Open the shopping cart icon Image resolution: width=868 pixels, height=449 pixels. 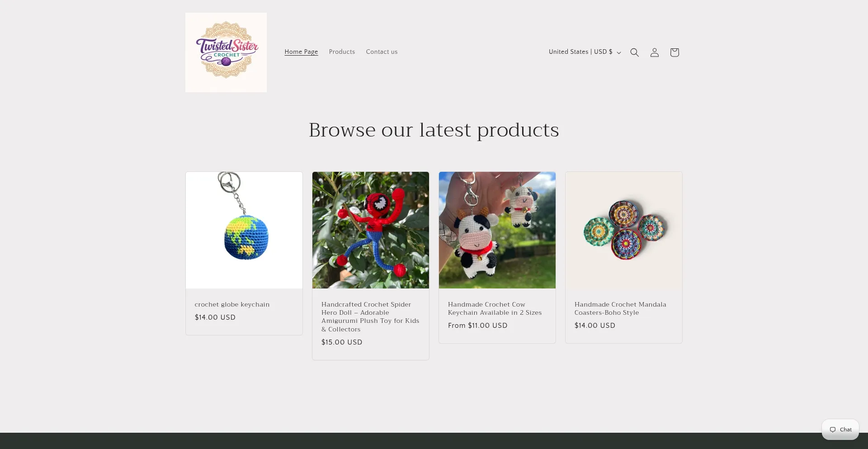674,52
